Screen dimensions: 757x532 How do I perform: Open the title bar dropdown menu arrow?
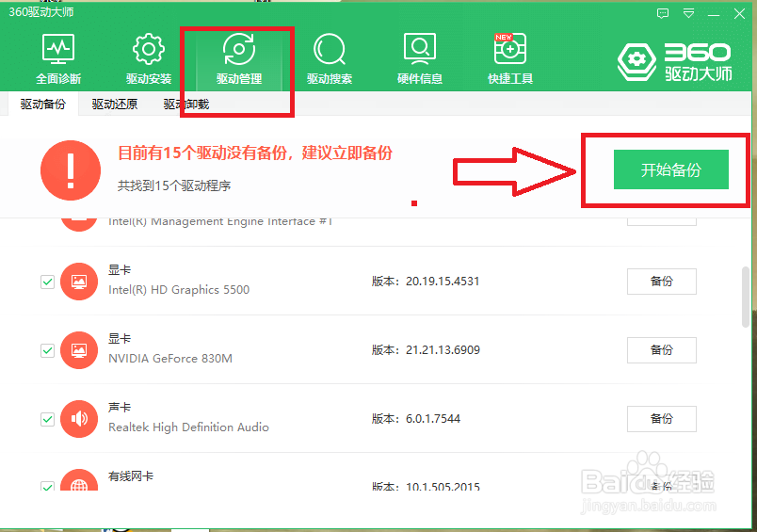pyautogui.click(x=689, y=13)
